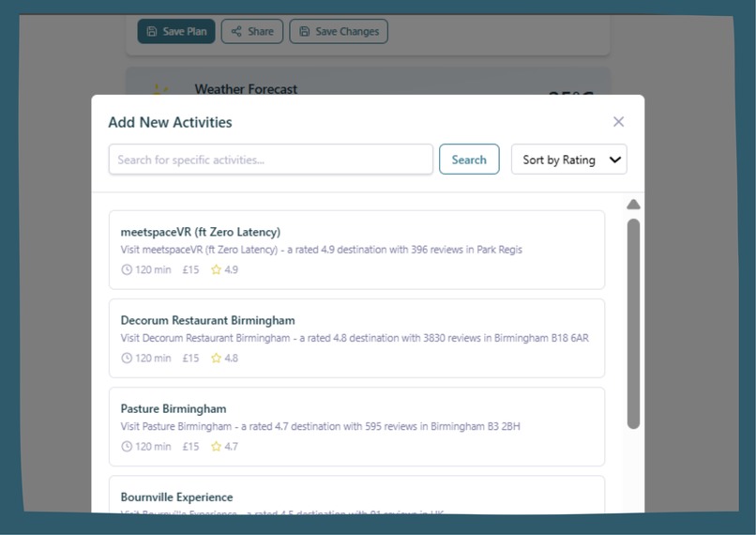Screen dimensions: 756x535
Task: Select the meetspaceVR (ft Zero Latency) title
Action: pos(200,232)
